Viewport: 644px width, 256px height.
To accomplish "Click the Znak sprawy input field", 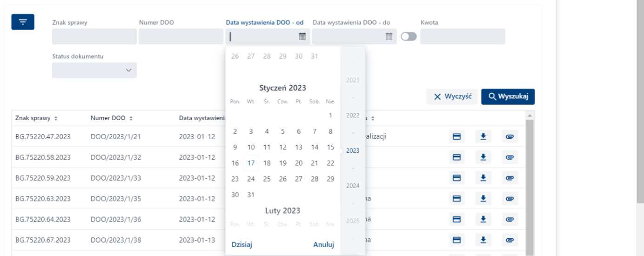I will coord(94,36).
